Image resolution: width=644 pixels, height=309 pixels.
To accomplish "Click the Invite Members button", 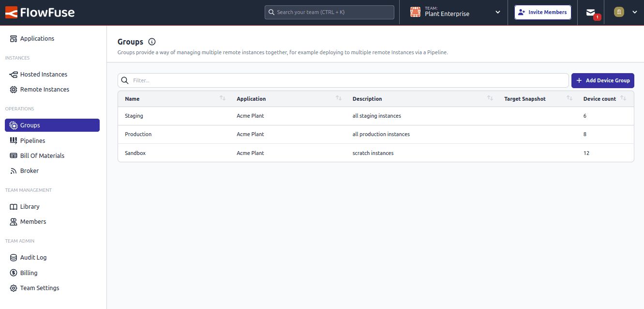I will click(x=542, y=12).
